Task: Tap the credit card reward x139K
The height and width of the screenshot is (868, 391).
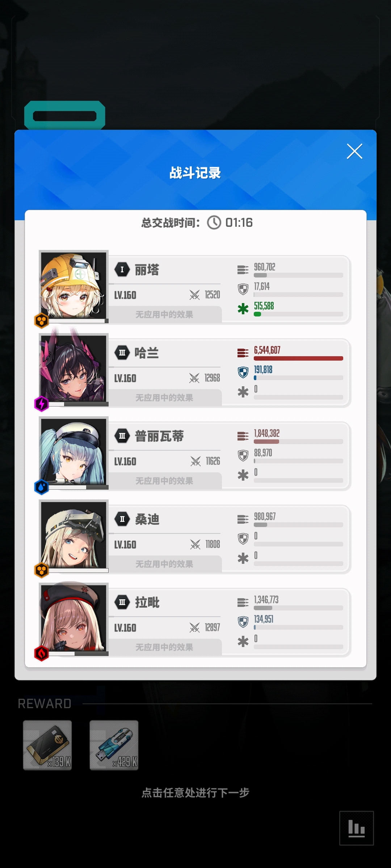Action: (47, 745)
